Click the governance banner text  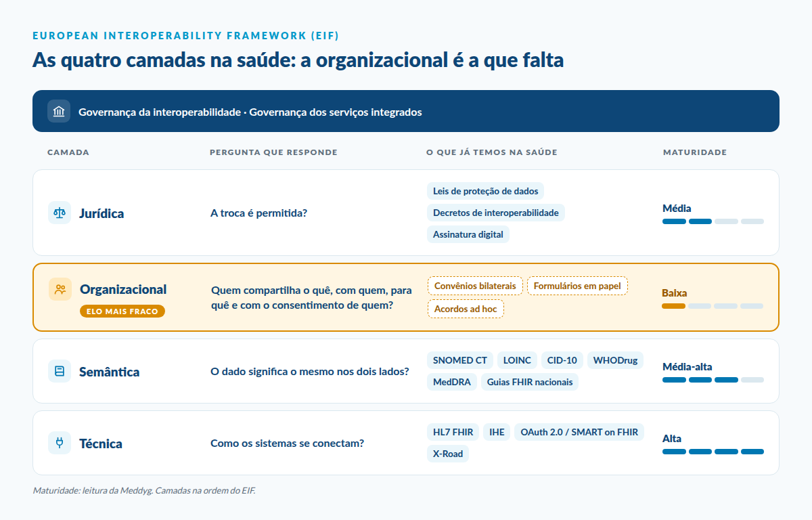pos(250,112)
